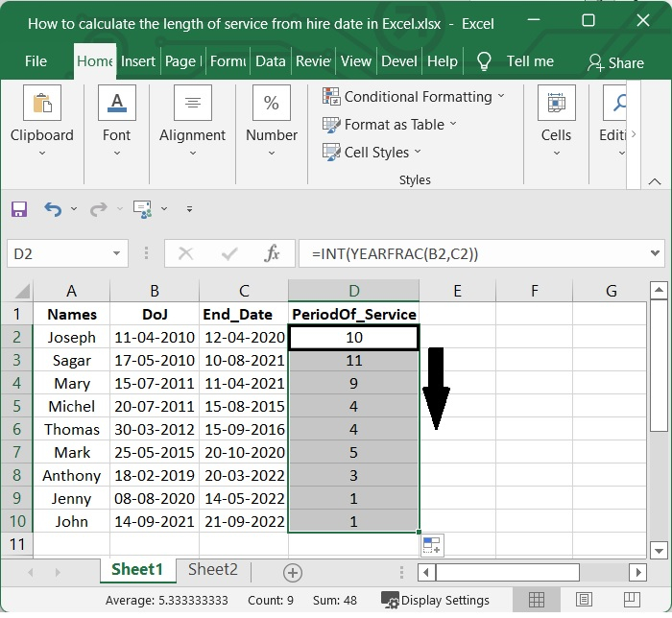
Task: Add a new sheet with plus icon
Action: [293, 573]
